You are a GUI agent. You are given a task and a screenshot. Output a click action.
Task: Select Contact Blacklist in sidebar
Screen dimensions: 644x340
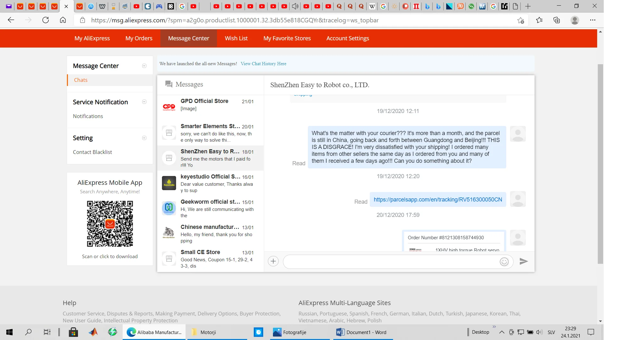pos(92,152)
